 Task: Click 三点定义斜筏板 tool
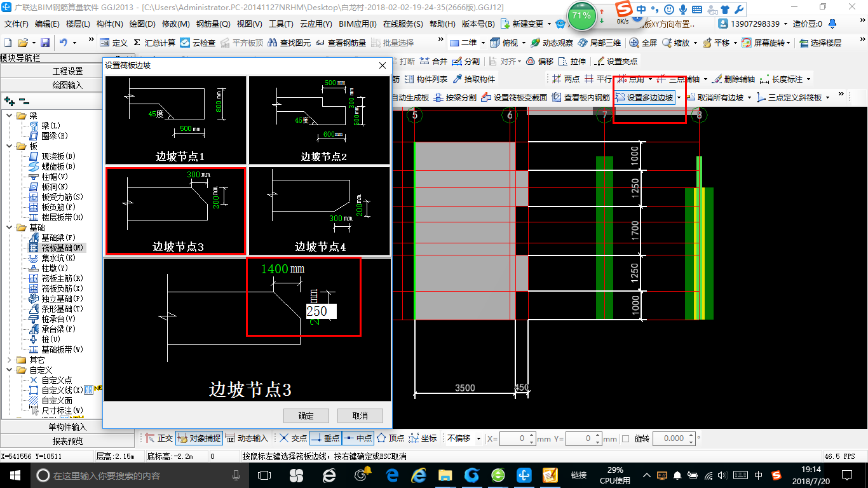pyautogui.click(x=789, y=97)
